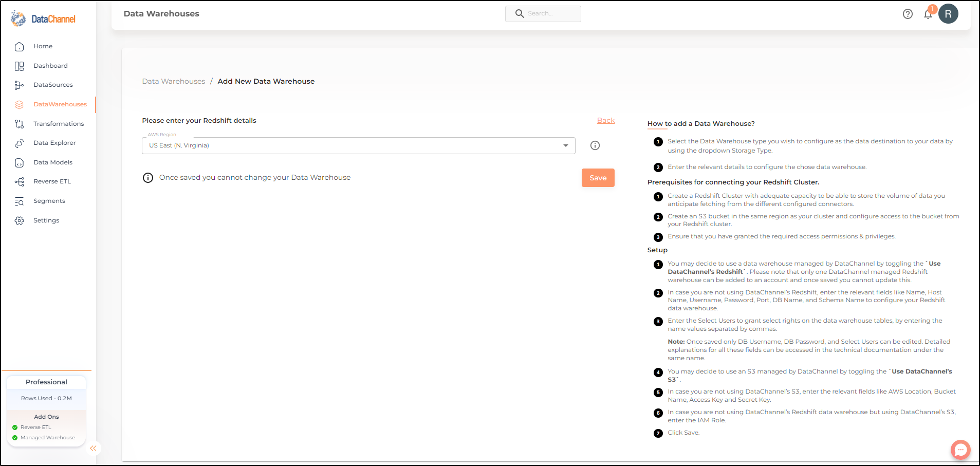The width and height of the screenshot is (980, 466).
Task: Click the Data Warehouses breadcrumb link
Action: 174,81
